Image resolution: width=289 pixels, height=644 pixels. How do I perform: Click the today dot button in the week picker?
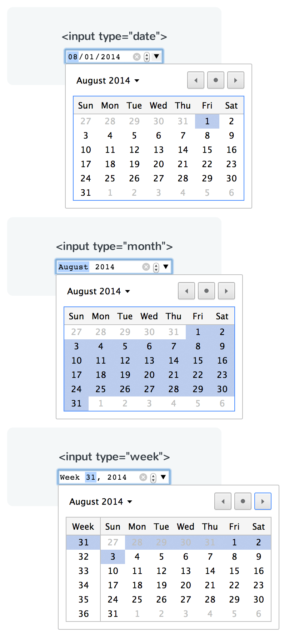coord(243,501)
